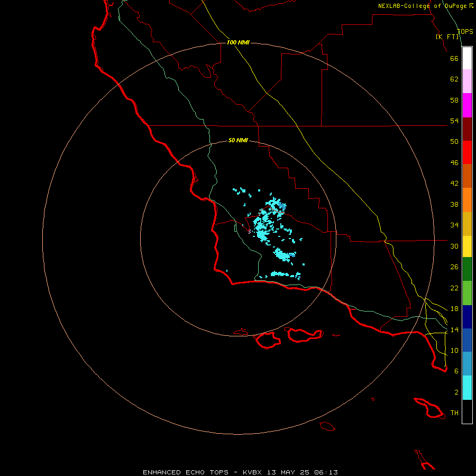The width and height of the screenshot is (476, 476).
Task: Click the magenta 58 kft legend swatch
Action: pyautogui.click(x=467, y=105)
